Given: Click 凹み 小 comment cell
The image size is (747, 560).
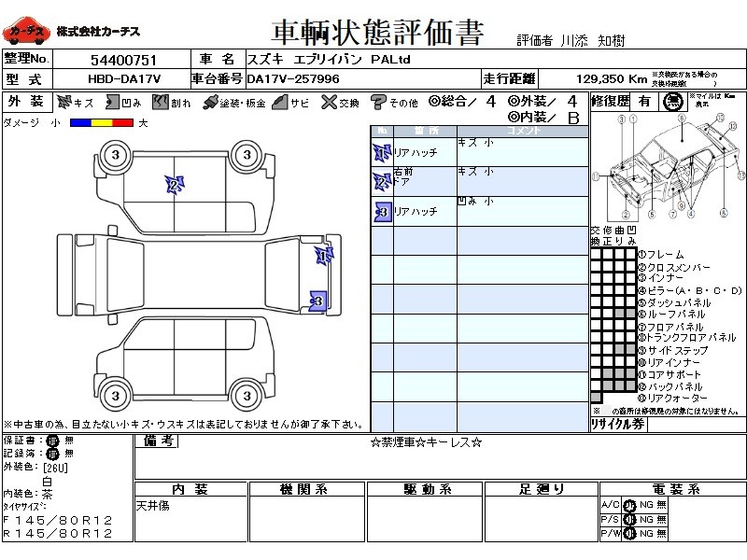Looking at the screenshot, I should (523, 212).
